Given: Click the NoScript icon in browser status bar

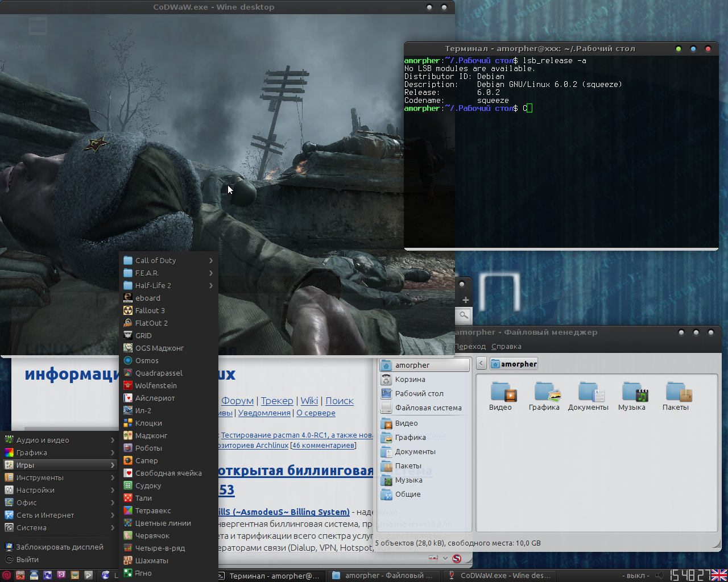Looking at the screenshot, I should click(x=456, y=559).
